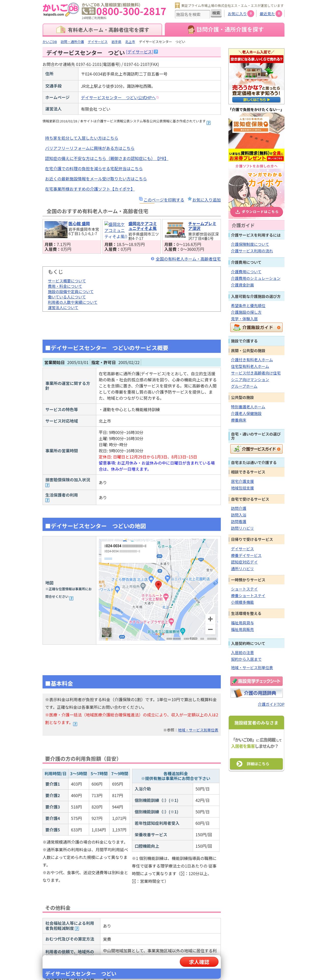
Task: Open デイサービスセンター つどい公式HPへ link
Action: [118, 98]
